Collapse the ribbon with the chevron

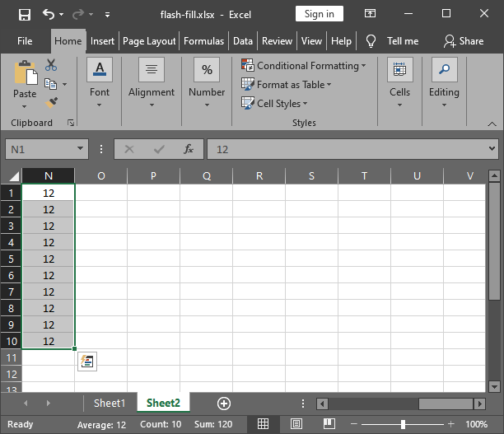click(x=492, y=124)
